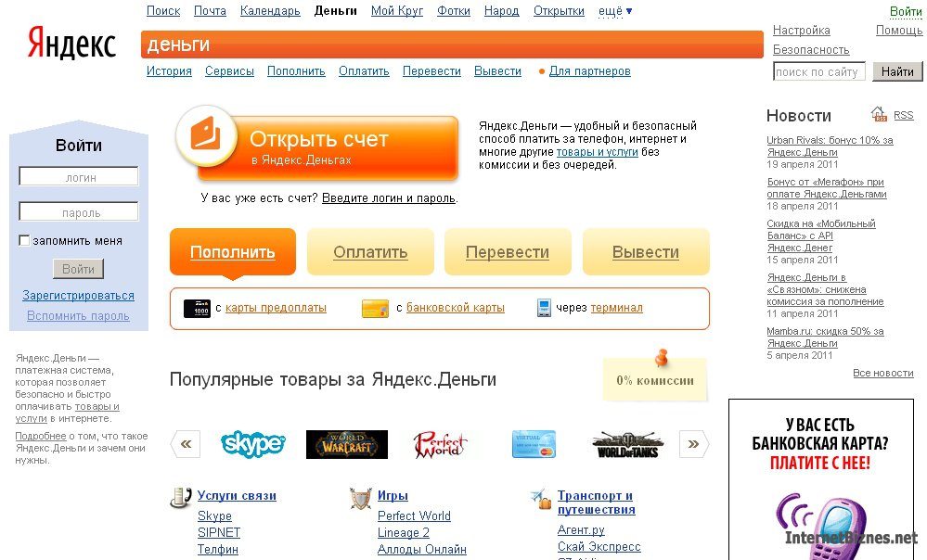Click the terminal device icon

544,308
